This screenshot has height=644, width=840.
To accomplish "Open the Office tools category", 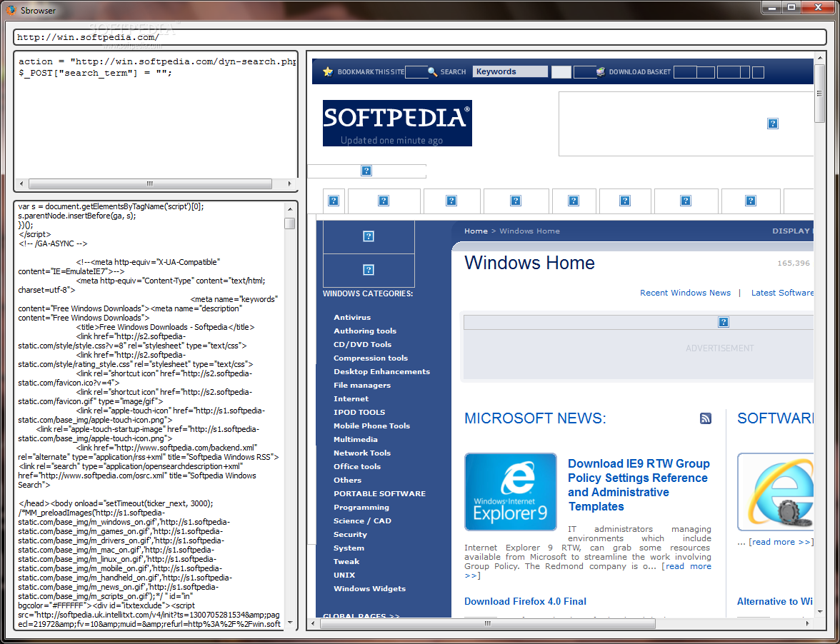I will (x=357, y=466).
